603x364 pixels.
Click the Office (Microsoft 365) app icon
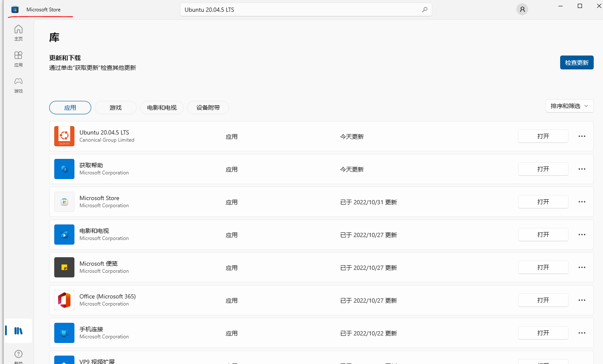(x=64, y=300)
